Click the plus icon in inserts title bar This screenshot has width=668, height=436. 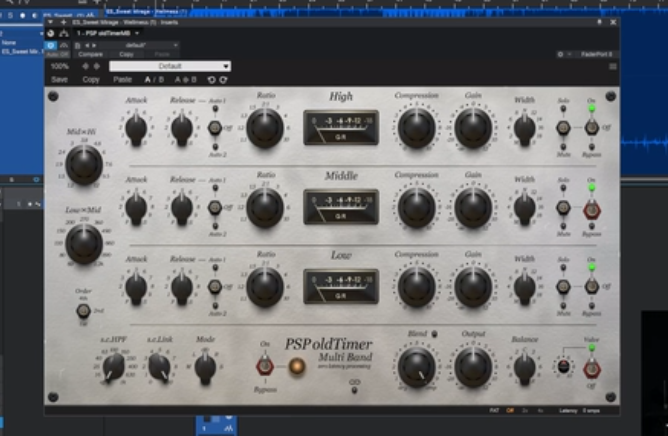click(63, 22)
